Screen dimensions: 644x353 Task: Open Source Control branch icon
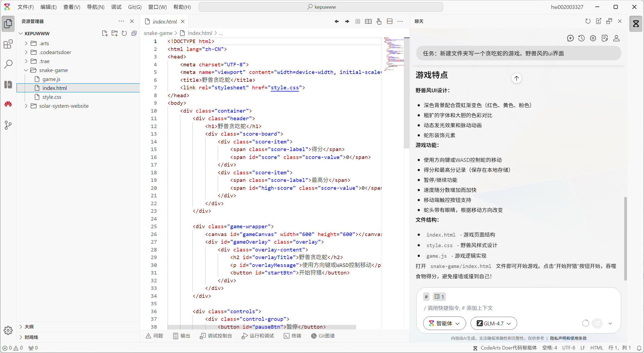(x=8, y=125)
